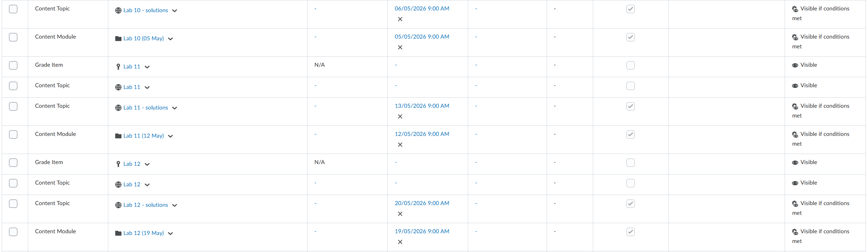Expand the dropdown arrow next to Lab 11 - solutions
The width and height of the screenshot is (868, 252).
click(x=175, y=108)
